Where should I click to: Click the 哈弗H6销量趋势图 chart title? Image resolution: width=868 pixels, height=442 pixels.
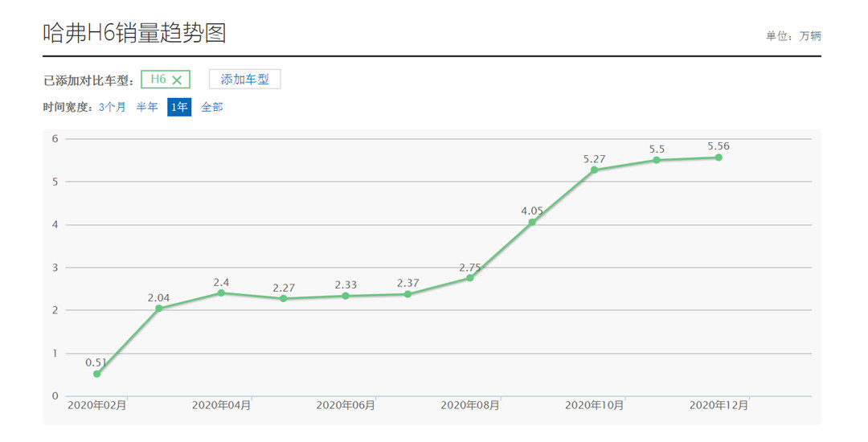[x=134, y=33]
